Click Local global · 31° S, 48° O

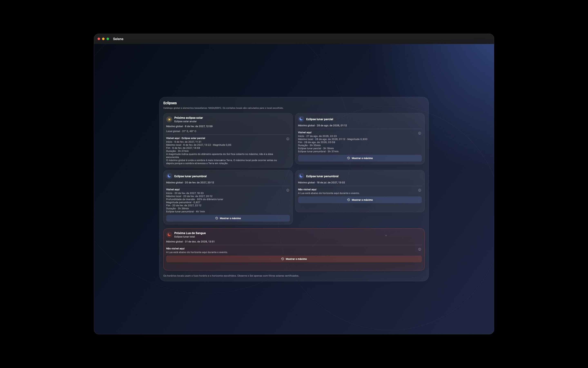181,131
